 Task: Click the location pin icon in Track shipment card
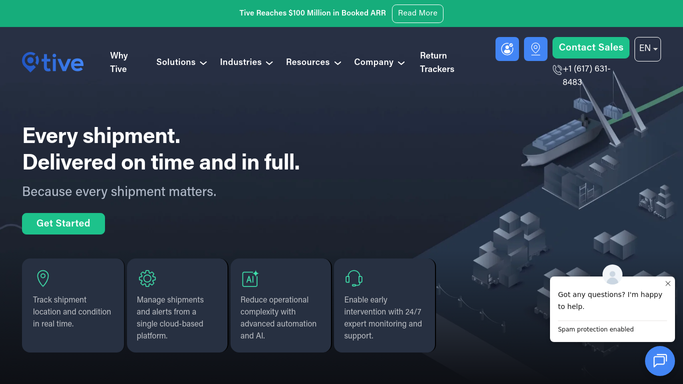click(43, 278)
